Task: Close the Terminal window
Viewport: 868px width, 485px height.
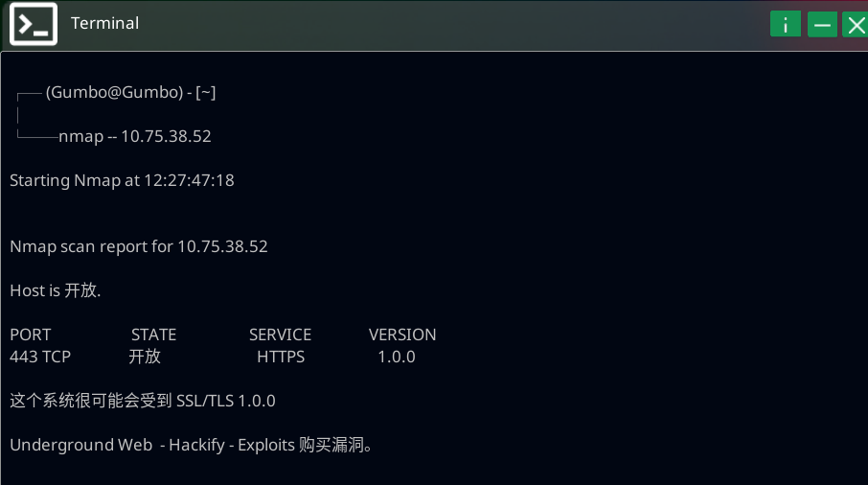Action: point(855,25)
